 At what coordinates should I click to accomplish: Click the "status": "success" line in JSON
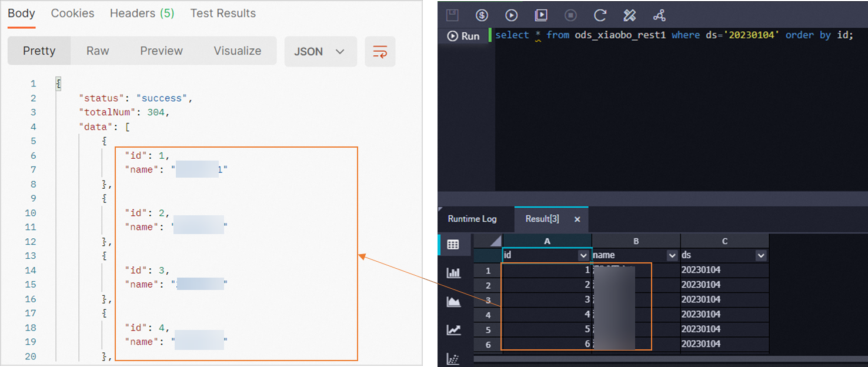point(136,98)
